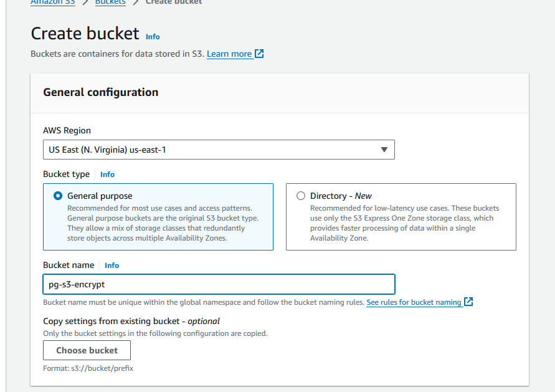Image resolution: width=555 pixels, height=392 pixels.
Task: Go to Amazon S3 breadcrumb link
Action: pyautogui.click(x=52, y=2)
